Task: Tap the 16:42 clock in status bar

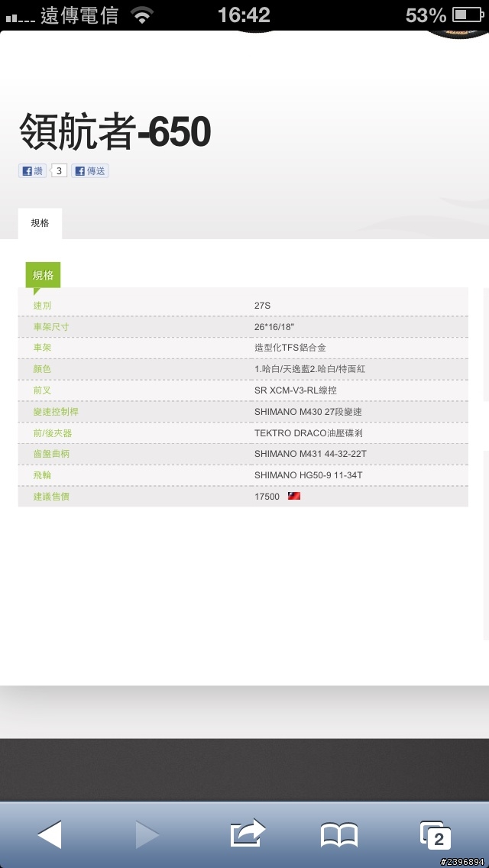Action: click(244, 15)
